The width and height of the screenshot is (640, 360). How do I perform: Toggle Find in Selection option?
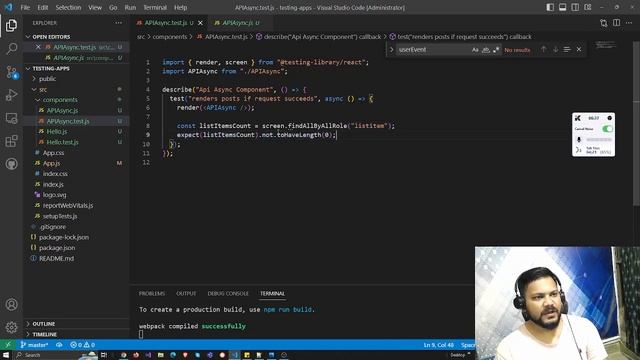click(567, 49)
